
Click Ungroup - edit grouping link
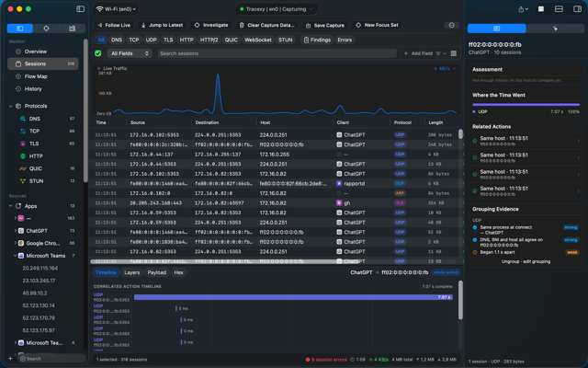[526, 261]
